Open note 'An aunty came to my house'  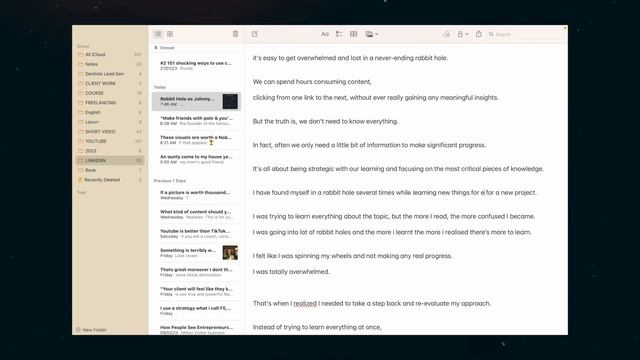pos(196,159)
